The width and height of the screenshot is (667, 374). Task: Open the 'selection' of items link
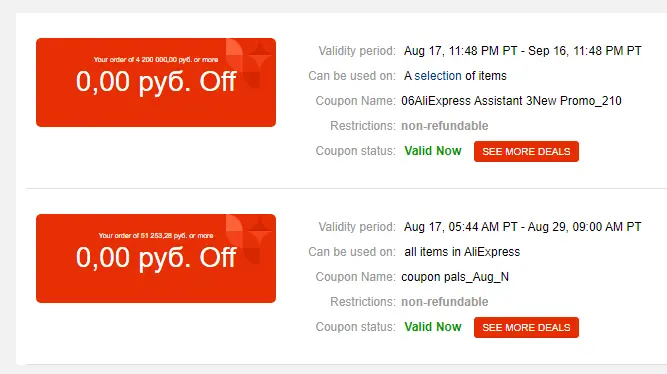coord(438,76)
